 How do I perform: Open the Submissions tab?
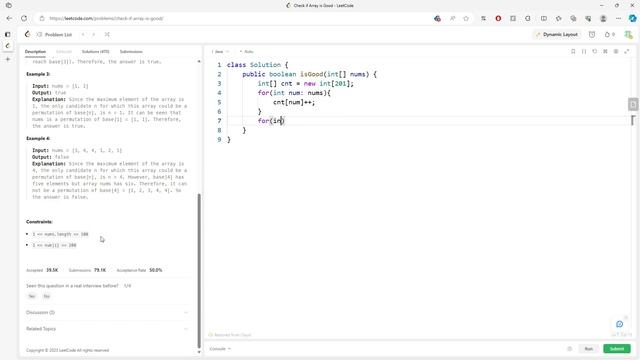click(131, 52)
